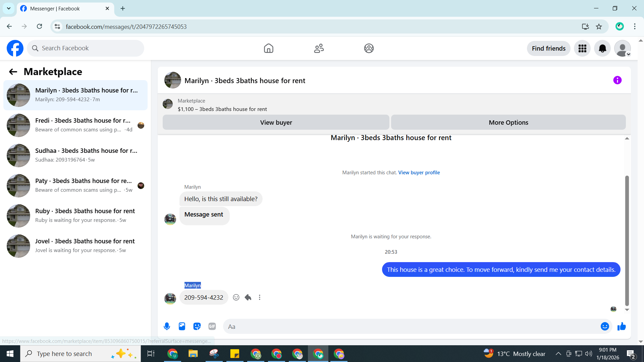This screenshot has height=362, width=644.
Task: Attach a photo using image icon
Action: coord(182,326)
